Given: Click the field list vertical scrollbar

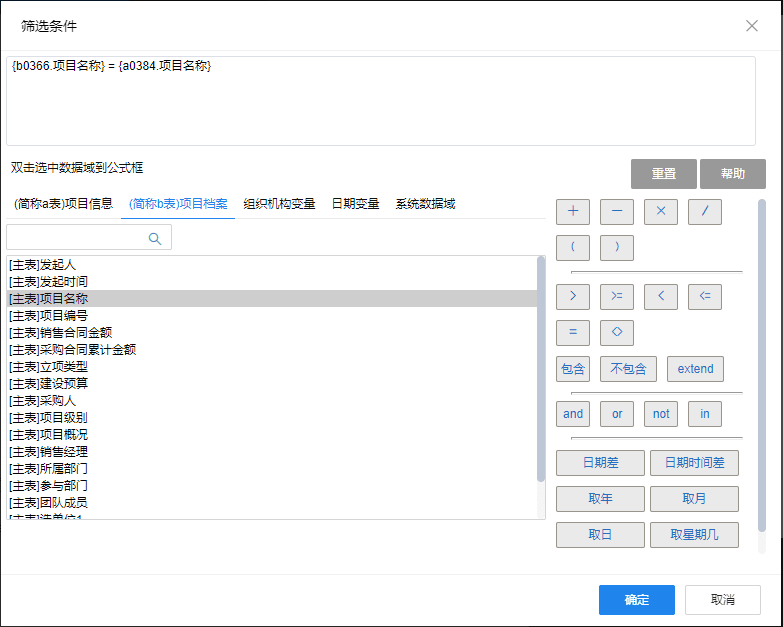Looking at the screenshot, I should [541, 369].
